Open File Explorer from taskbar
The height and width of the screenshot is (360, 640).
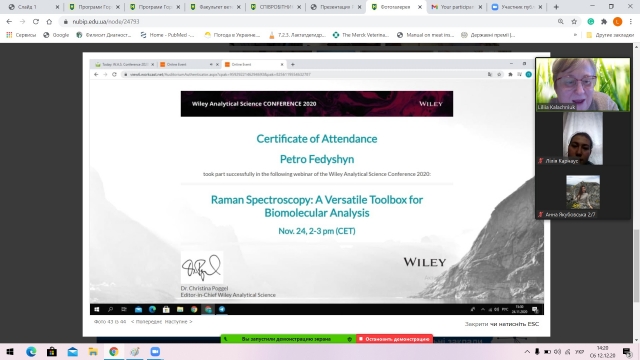pos(93,351)
